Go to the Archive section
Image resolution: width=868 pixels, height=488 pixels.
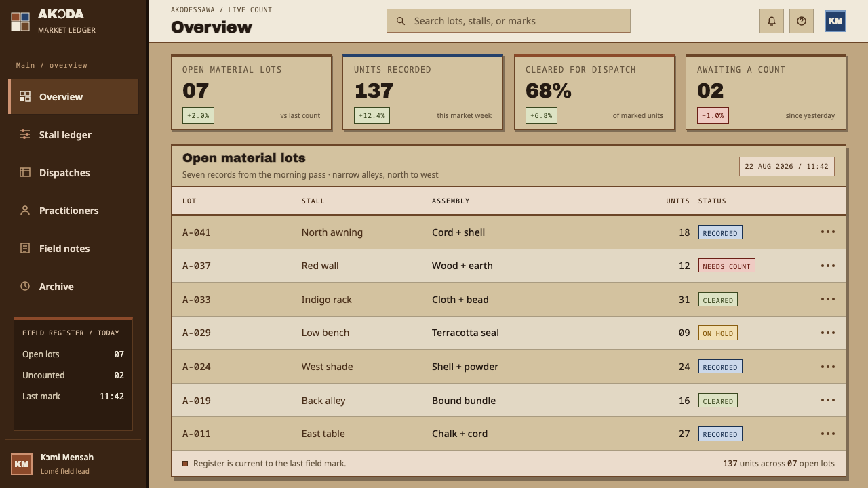click(x=73, y=286)
